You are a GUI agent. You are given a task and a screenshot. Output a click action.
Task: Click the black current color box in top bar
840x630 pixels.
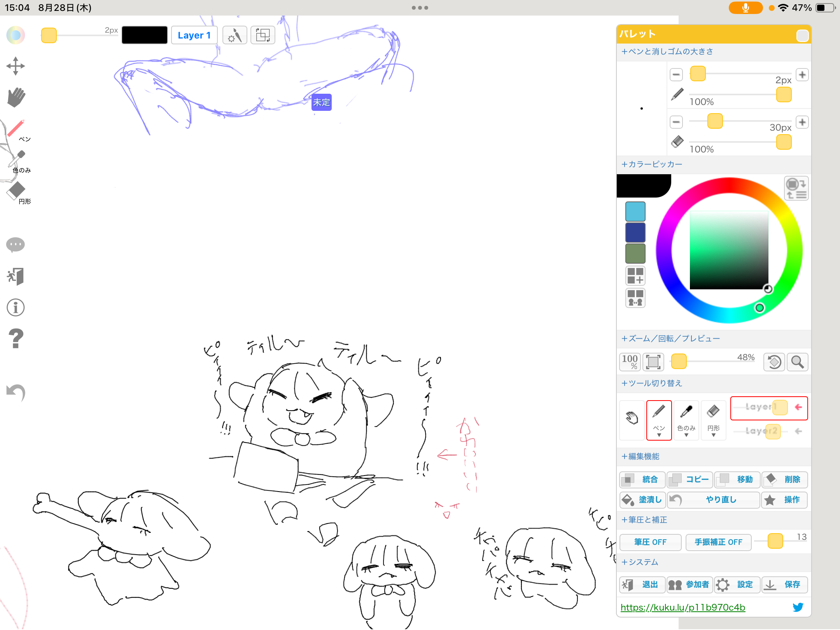point(145,35)
